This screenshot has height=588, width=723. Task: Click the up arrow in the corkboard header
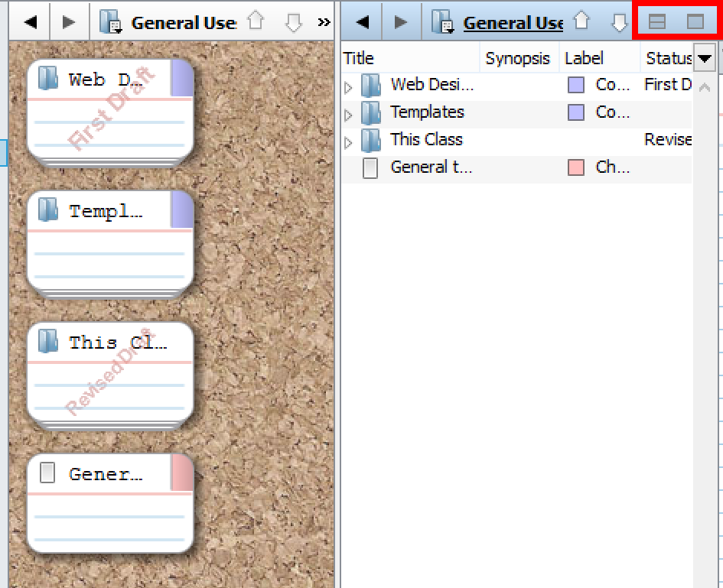256,22
